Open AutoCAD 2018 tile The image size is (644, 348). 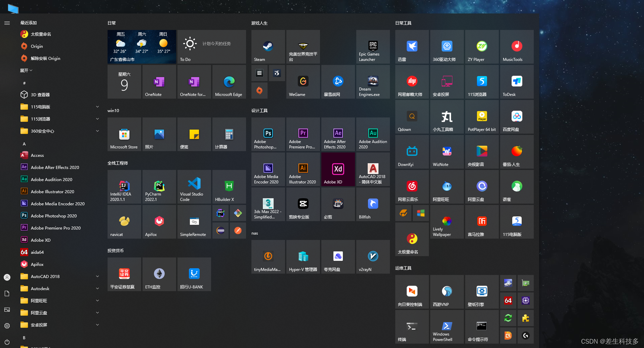(373, 169)
